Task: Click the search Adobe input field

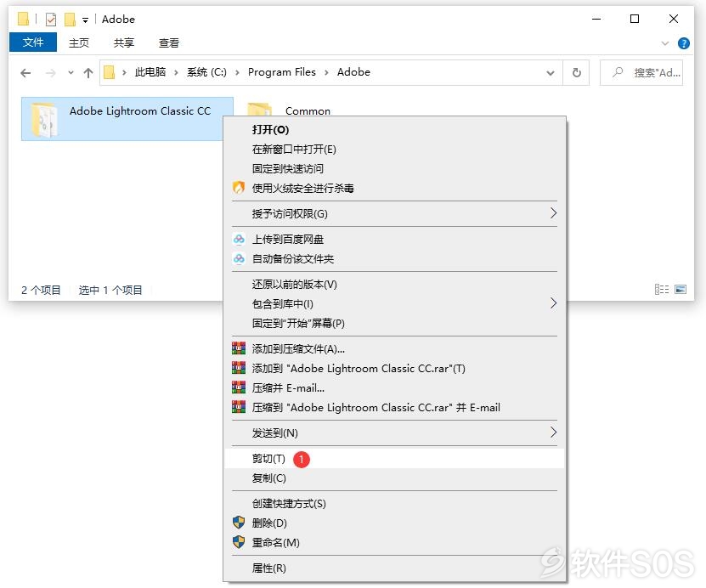Action: pos(641,72)
